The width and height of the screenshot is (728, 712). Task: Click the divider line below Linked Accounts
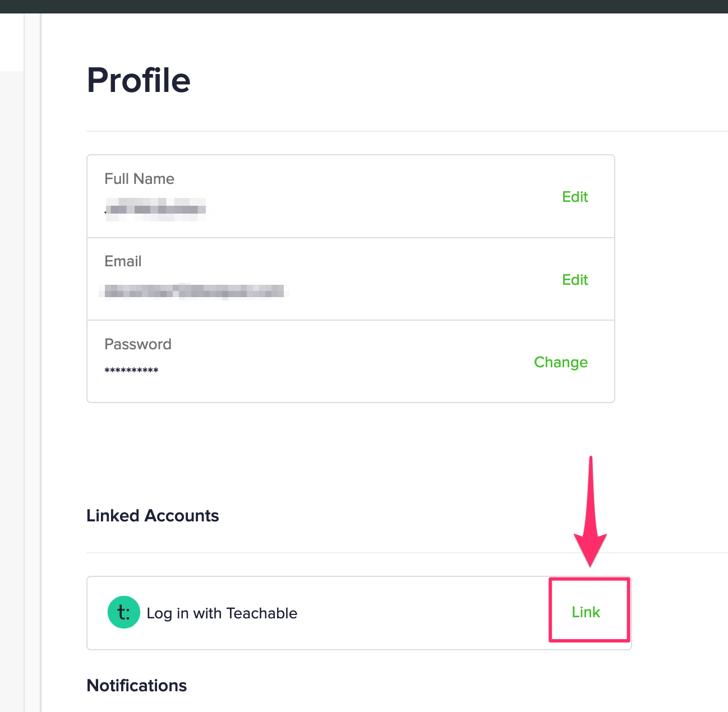click(x=407, y=553)
